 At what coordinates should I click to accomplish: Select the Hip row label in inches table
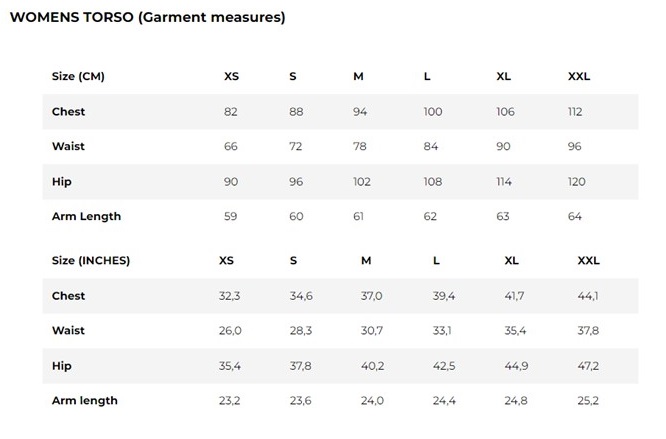[62, 366]
